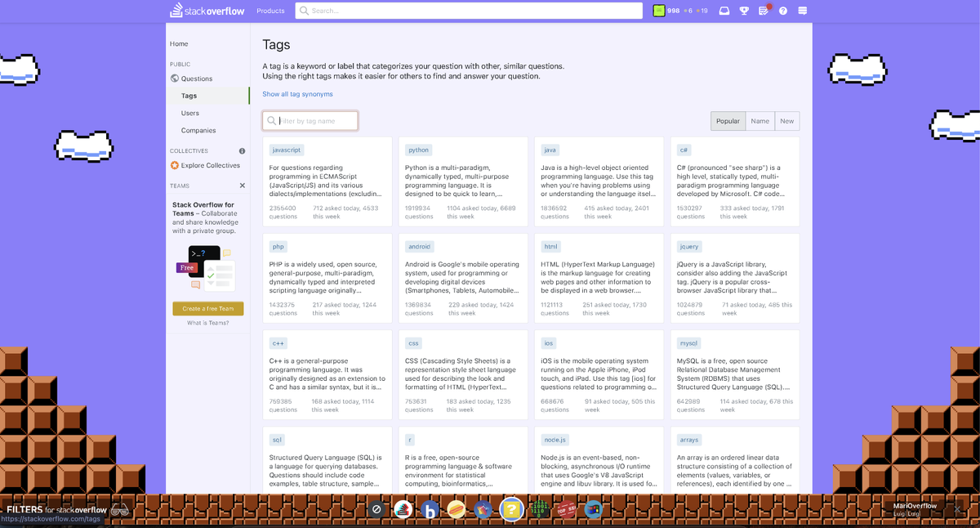The height and width of the screenshot is (528, 980).
Task: Open the mysql tag
Action: point(689,343)
